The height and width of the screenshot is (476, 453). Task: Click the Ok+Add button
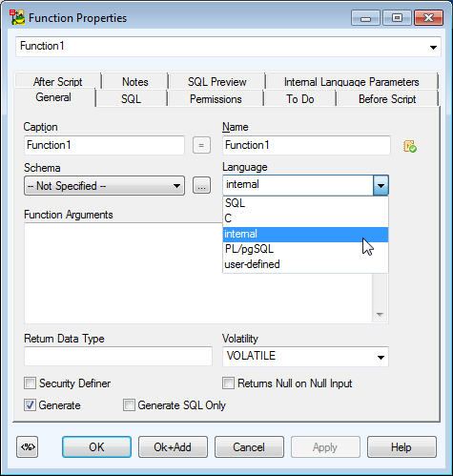pos(173,447)
